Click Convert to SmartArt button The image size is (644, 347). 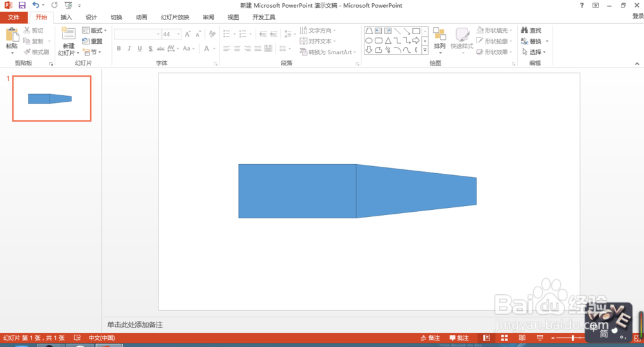click(x=328, y=52)
